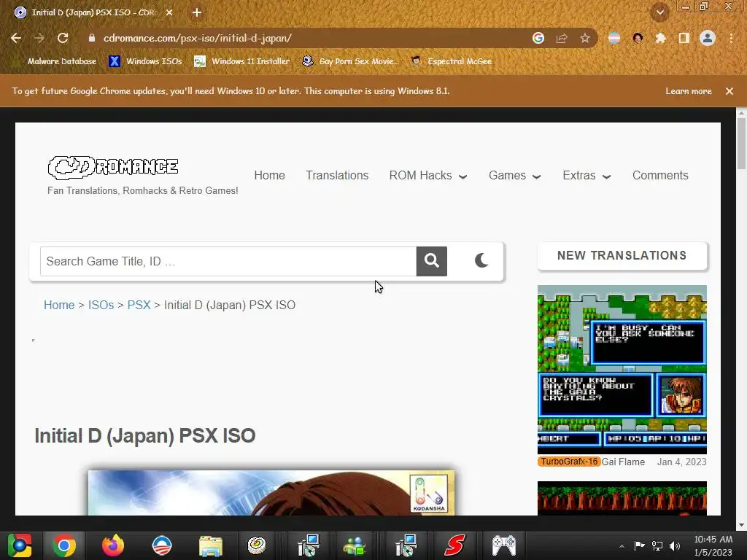Open Windows ISOs bookmark
Image resolution: width=747 pixels, height=560 pixels.
pos(145,61)
